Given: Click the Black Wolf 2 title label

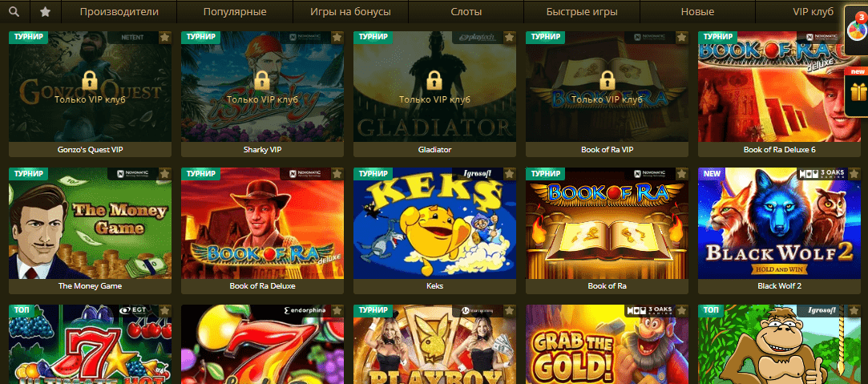Looking at the screenshot, I should [x=779, y=286].
